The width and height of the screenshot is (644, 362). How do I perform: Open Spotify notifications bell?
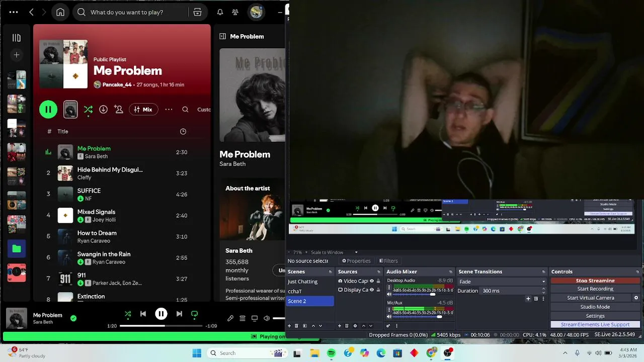coord(220,12)
